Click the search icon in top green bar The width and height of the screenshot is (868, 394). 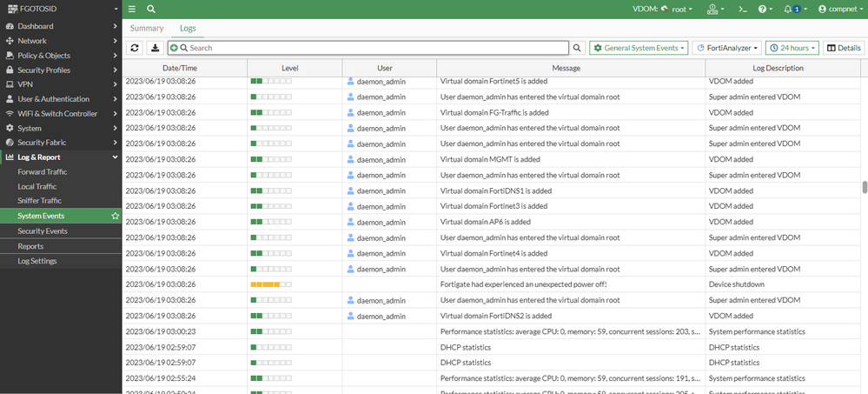point(151,9)
